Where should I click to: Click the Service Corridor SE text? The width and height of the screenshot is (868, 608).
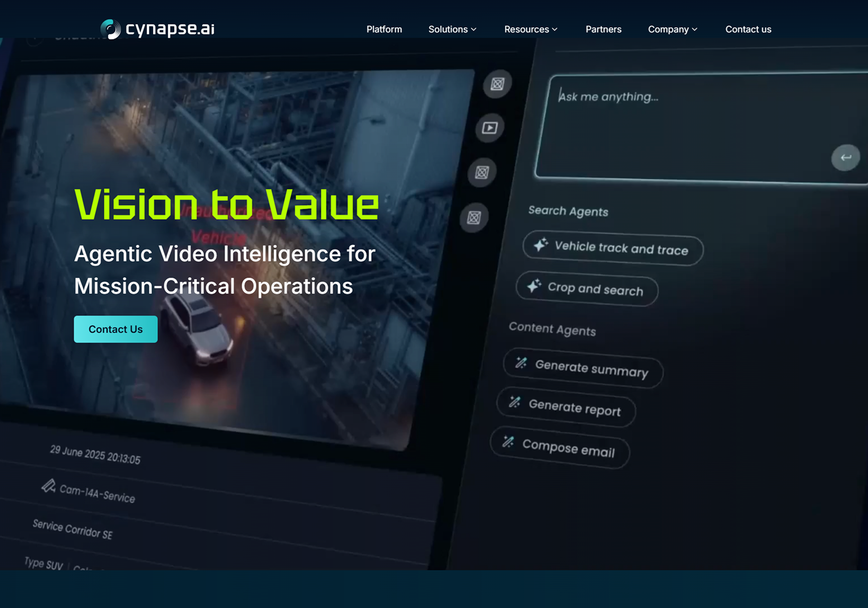click(x=72, y=529)
